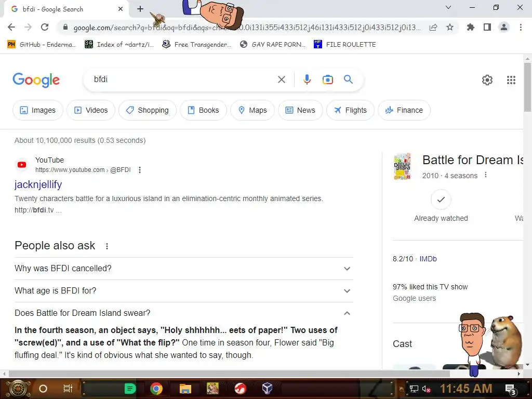532x399 pixels.
Task: Open the Extensions puzzle icon
Action: (470, 27)
